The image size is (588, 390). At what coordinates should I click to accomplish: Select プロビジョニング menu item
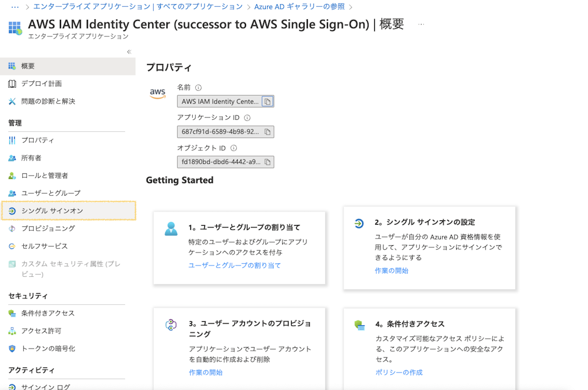(x=48, y=228)
